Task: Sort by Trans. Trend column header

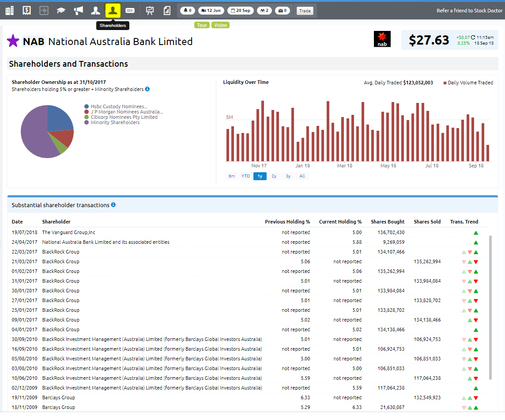Action: (x=464, y=222)
